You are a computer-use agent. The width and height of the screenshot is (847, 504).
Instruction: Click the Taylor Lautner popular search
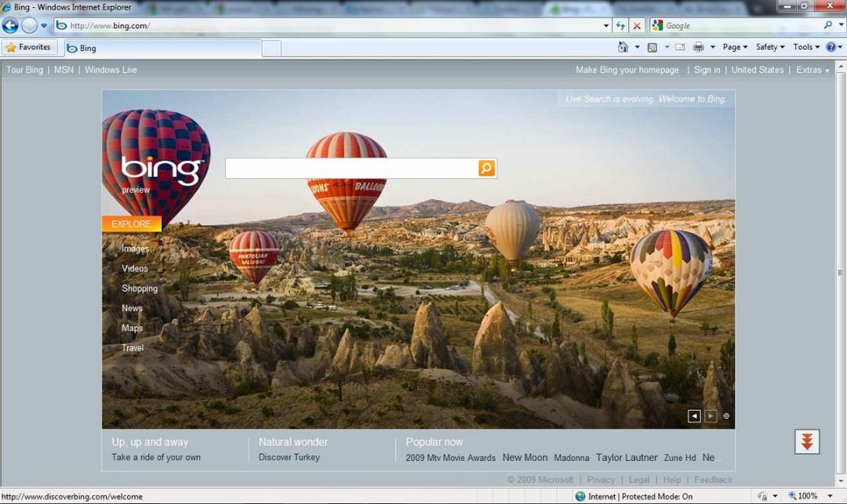(x=627, y=458)
